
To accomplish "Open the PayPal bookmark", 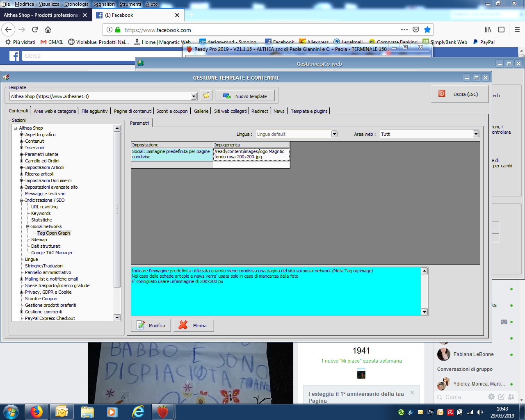I will [484, 42].
